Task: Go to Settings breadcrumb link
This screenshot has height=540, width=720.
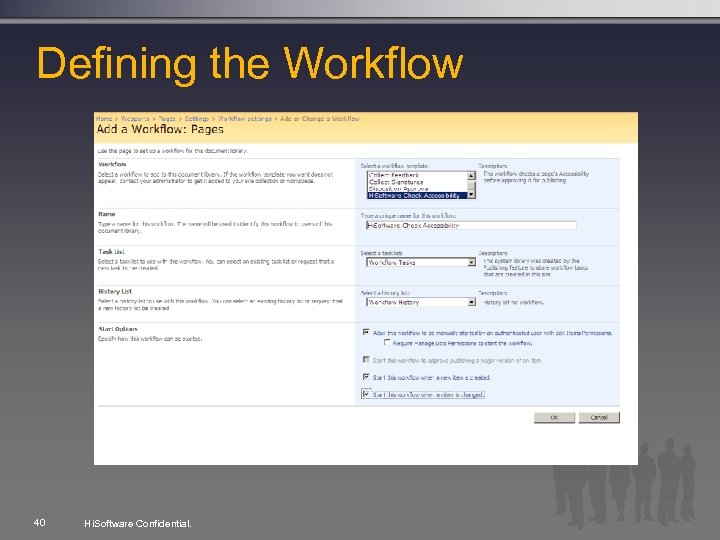Action: coord(197,118)
